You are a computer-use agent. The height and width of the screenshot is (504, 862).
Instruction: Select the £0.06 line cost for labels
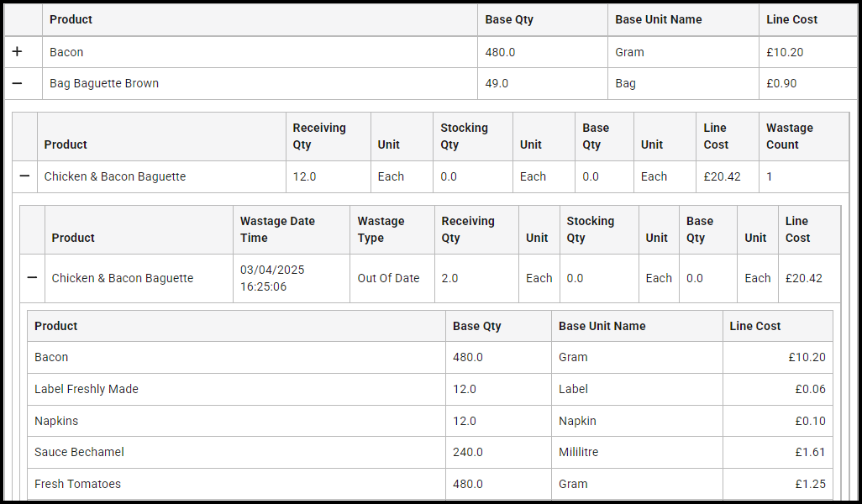click(x=810, y=389)
